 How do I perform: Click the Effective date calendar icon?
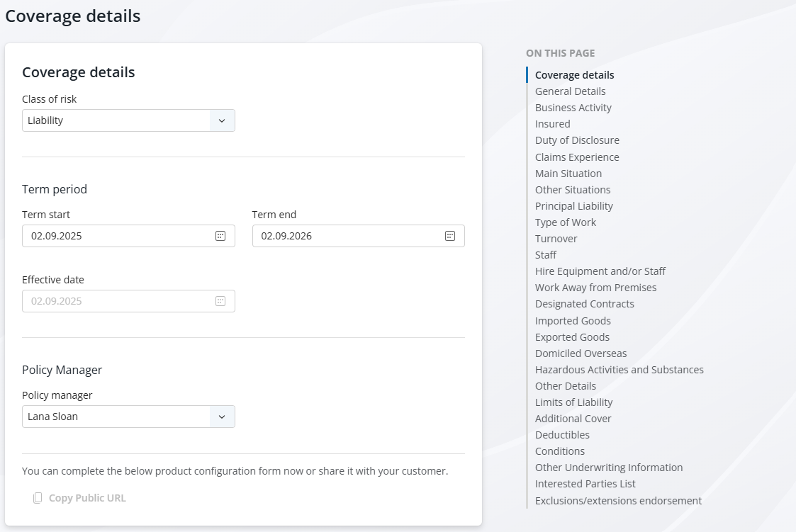tap(220, 301)
